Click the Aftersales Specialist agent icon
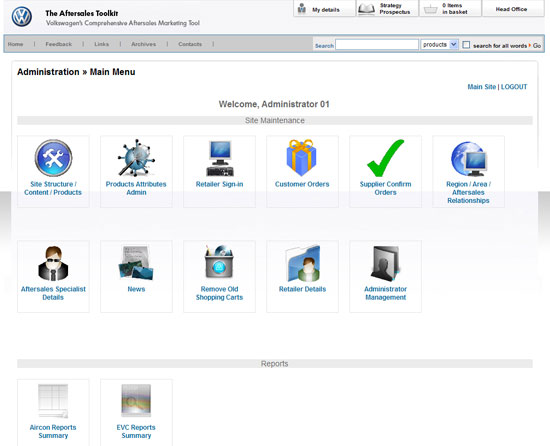 click(53, 263)
